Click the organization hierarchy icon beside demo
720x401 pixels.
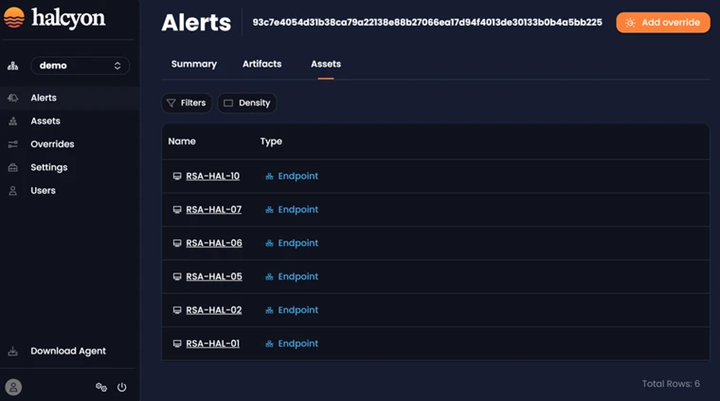pos(13,66)
